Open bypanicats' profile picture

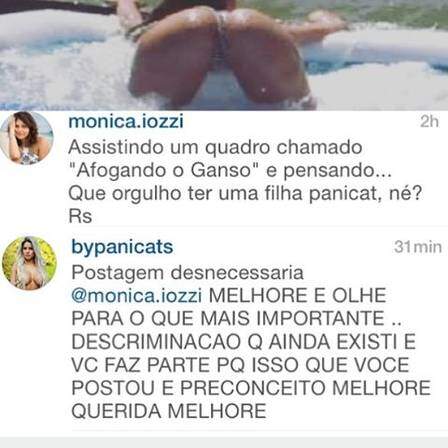pyautogui.click(x=29, y=263)
